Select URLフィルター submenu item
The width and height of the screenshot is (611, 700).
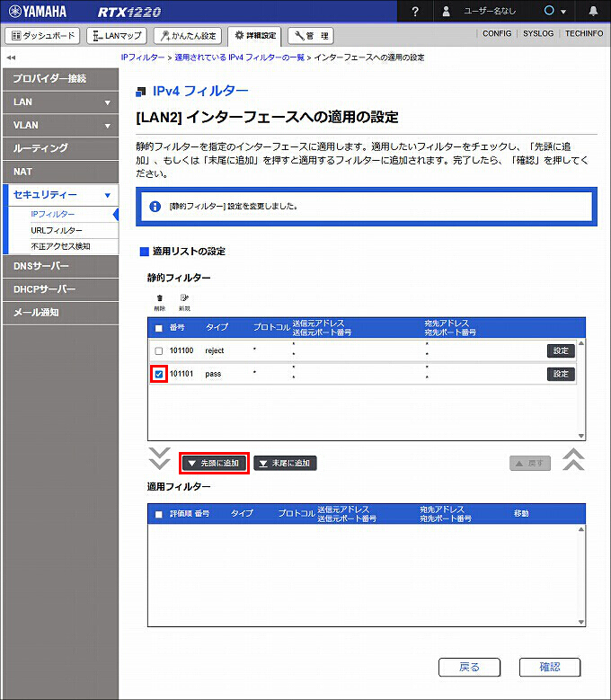pyautogui.click(x=57, y=230)
